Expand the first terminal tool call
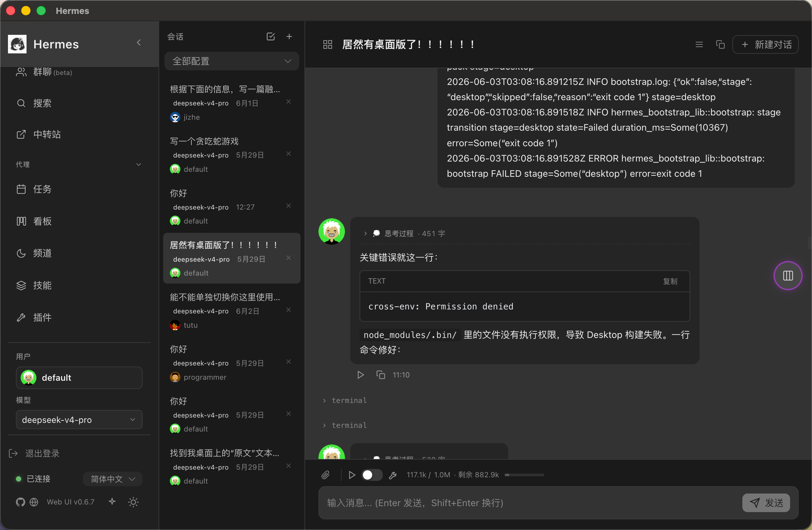812x530 pixels. (345, 400)
